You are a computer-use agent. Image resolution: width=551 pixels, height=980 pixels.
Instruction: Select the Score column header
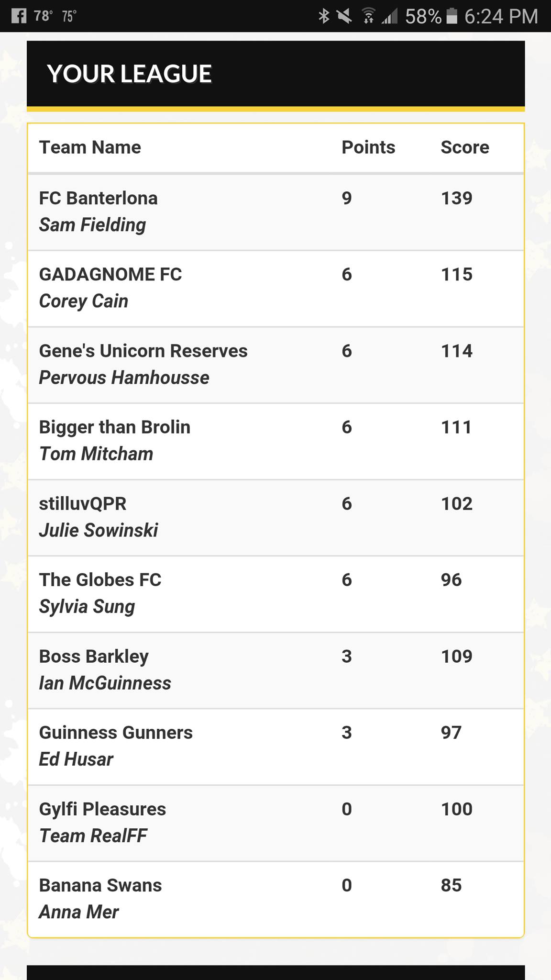click(x=465, y=147)
